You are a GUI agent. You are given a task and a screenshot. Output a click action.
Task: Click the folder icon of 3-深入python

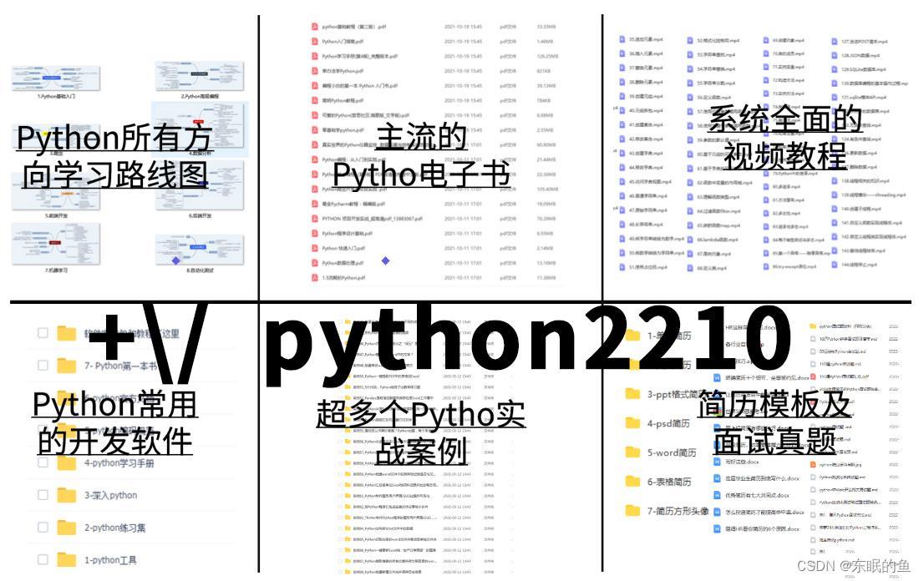67,495
